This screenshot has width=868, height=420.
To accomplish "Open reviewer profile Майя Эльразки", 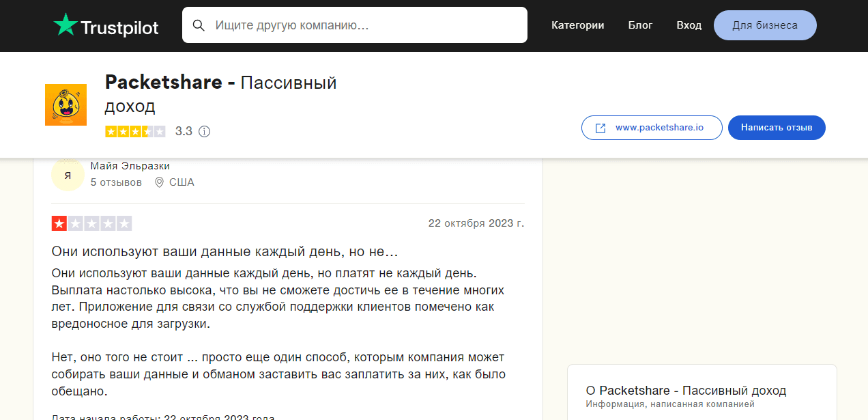I will [130, 166].
